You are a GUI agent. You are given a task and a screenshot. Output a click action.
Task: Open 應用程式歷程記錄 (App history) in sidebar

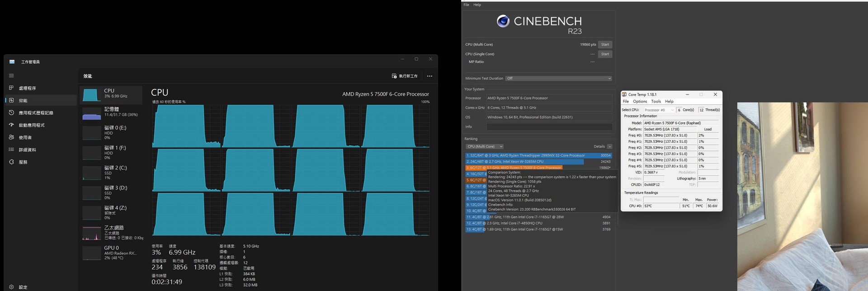36,113
